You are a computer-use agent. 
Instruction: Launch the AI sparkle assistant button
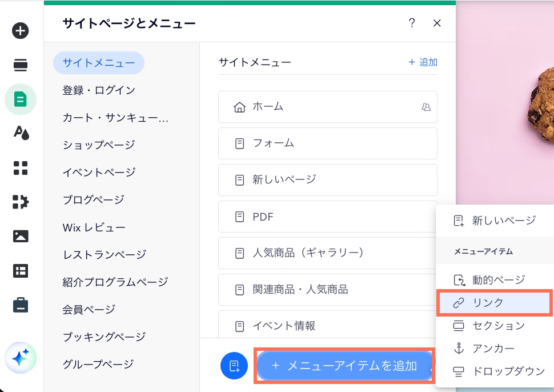coord(21,358)
